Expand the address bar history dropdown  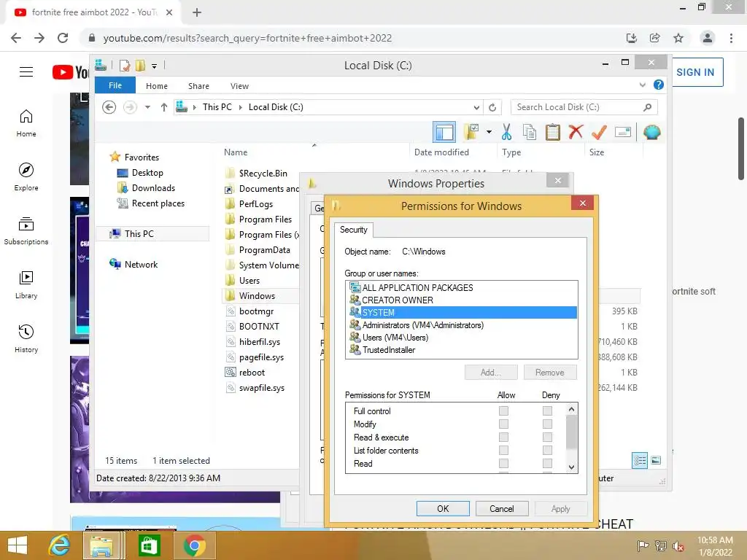[476, 107]
